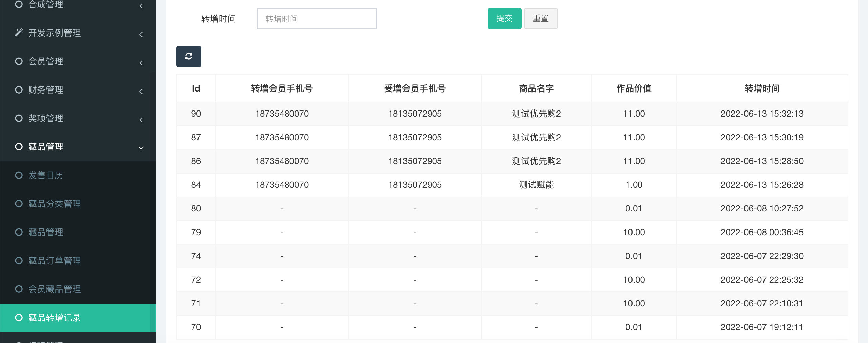Expand the 会员管理 menu chevron
The height and width of the screenshot is (343, 868).
click(x=141, y=63)
